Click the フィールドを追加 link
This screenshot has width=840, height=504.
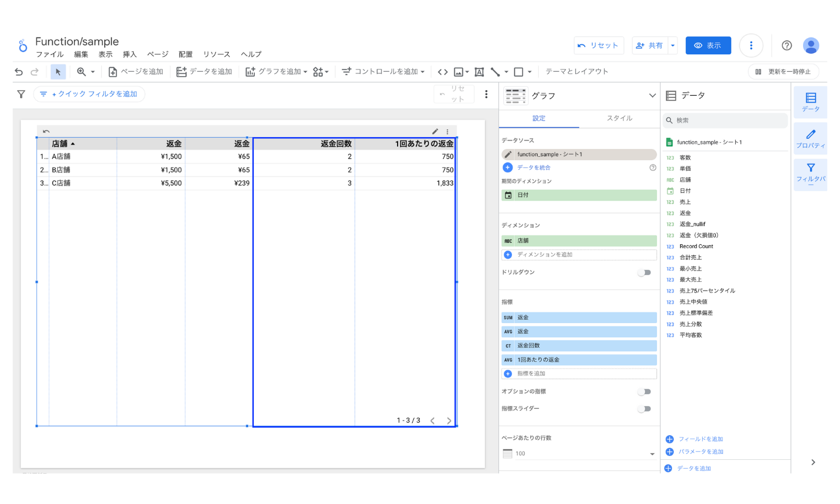click(x=701, y=438)
